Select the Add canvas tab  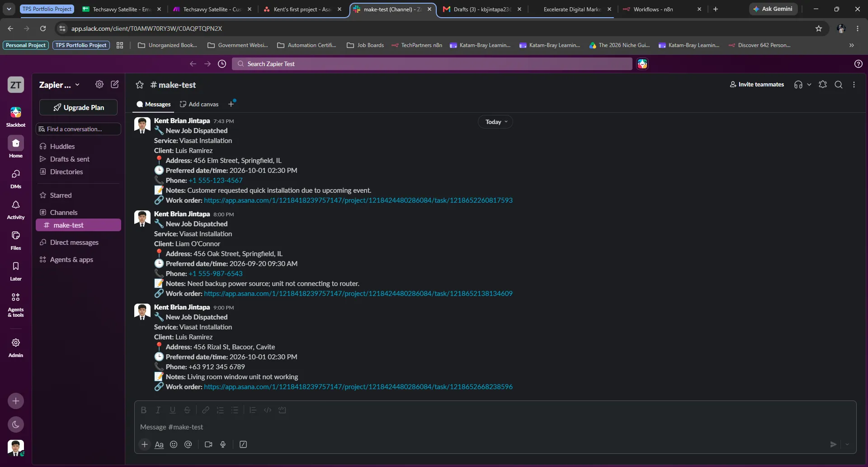point(199,104)
